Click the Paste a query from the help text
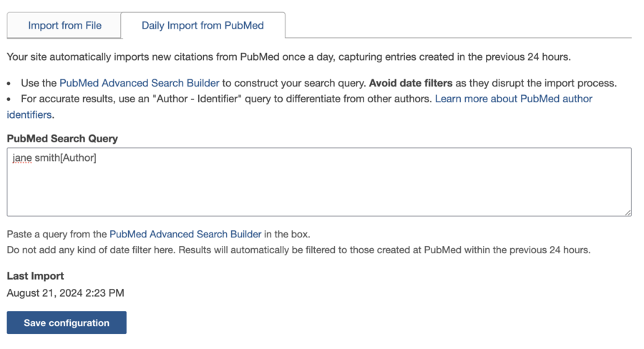Image resolution: width=644 pixels, height=349 pixels. tap(57, 234)
